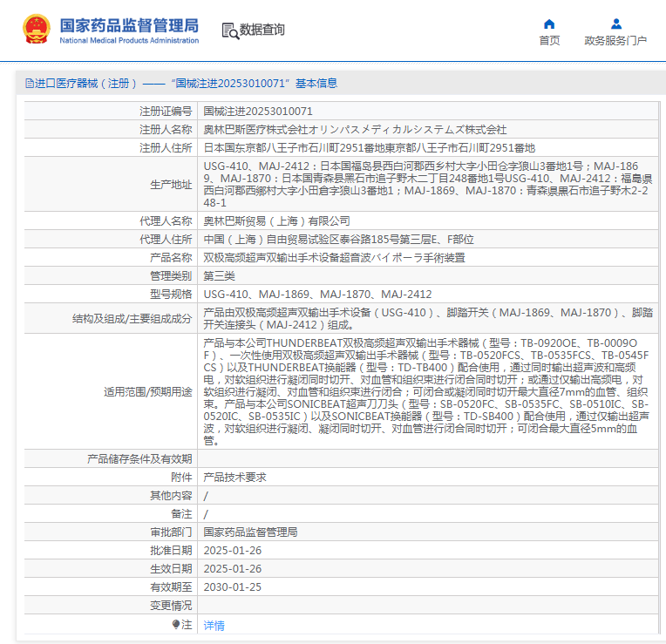Click the 附件 label

[181, 478]
